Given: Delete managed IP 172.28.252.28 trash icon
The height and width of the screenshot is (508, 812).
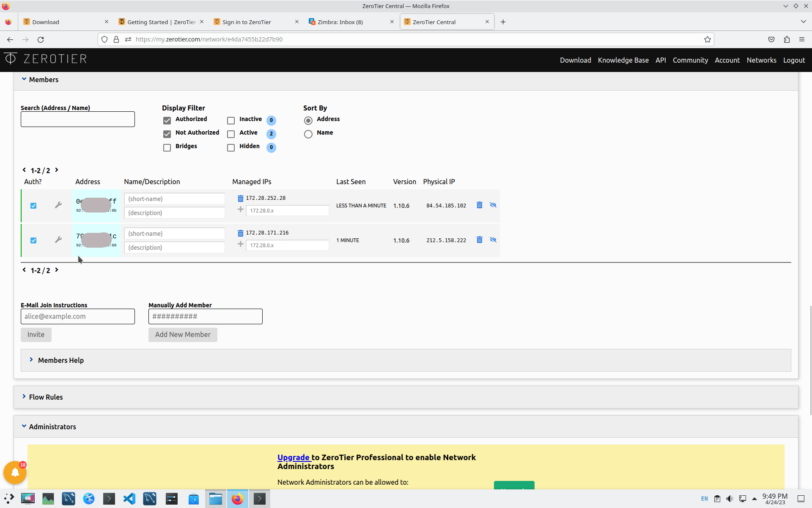Looking at the screenshot, I should pyautogui.click(x=240, y=198).
